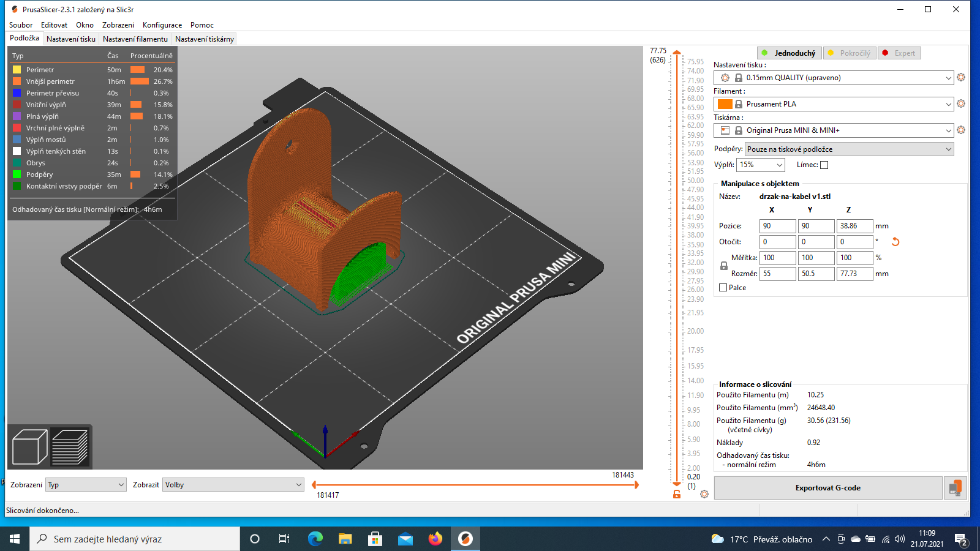
Task: Open Original Prusa MINI printer dropdown
Action: coord(834,130)
